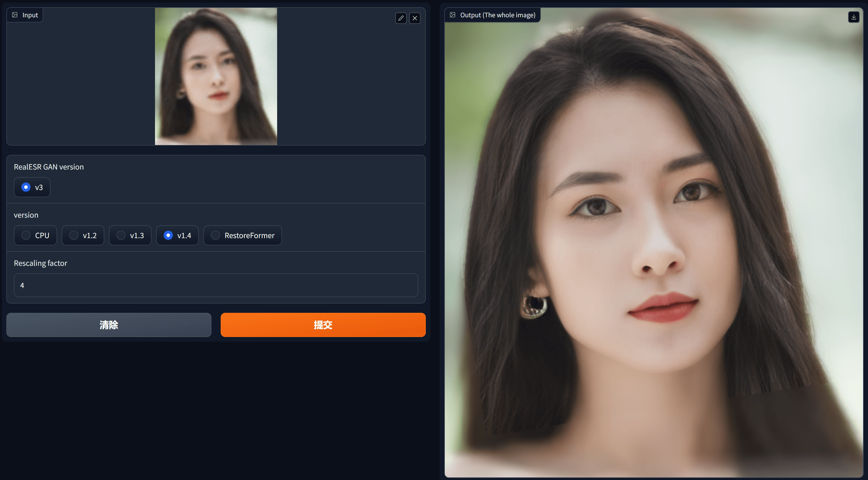Click the Input panel label

point(30,15)
